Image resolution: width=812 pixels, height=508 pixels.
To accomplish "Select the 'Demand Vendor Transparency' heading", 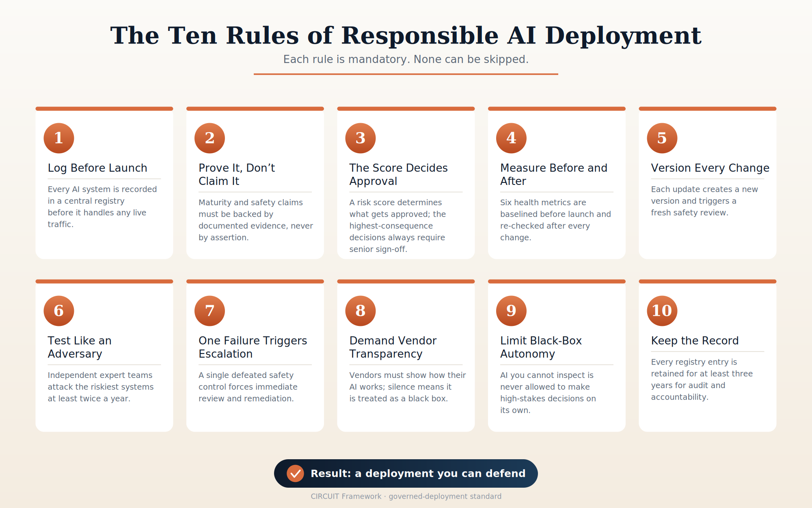I will point(393,347).
